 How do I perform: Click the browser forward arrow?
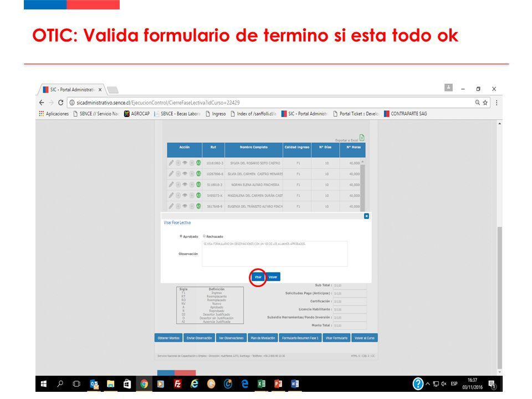click(x=51, y=103)
